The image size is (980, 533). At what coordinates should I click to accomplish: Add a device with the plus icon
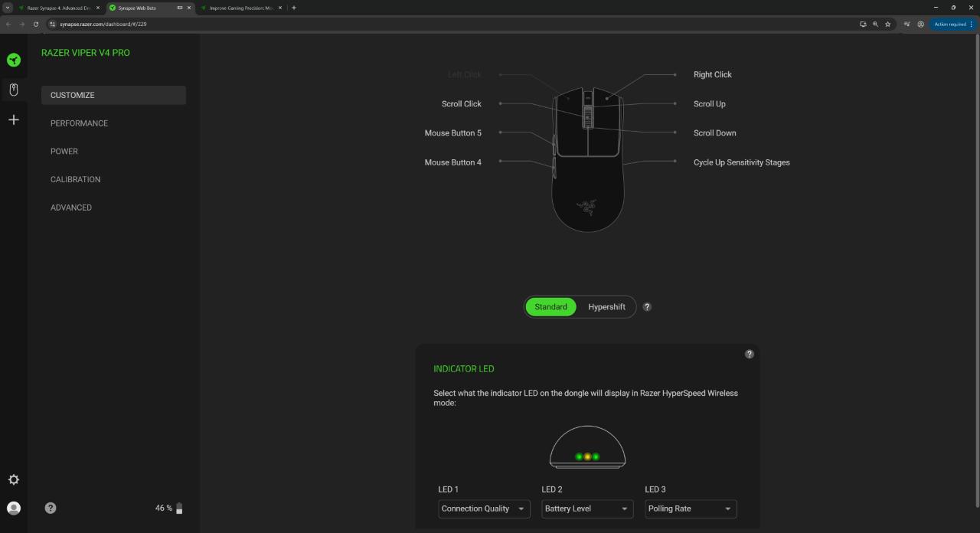14,120
